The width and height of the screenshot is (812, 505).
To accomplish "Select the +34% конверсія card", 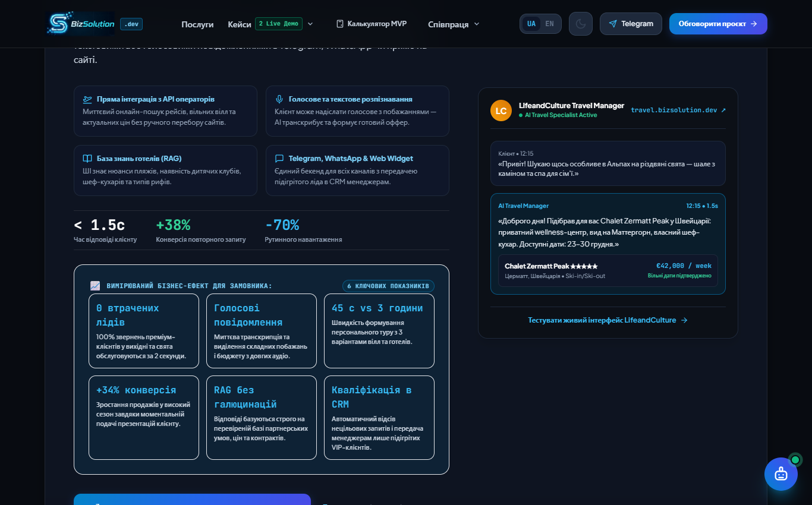I will tap(144, 418).
